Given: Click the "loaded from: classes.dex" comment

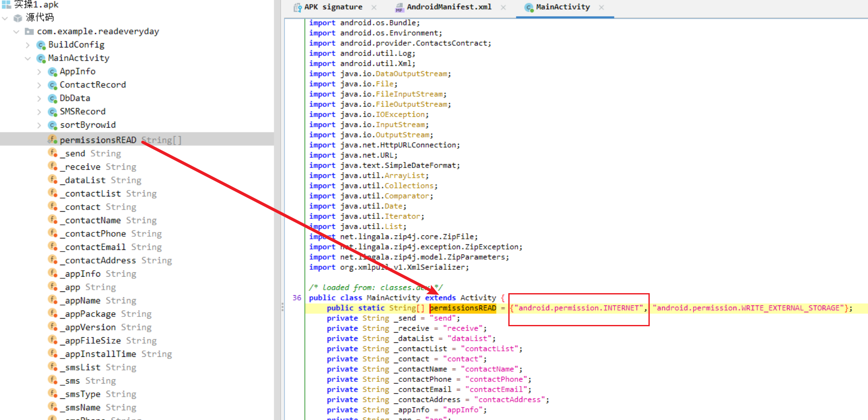Looking at the screenshot, I should [x=376, y=288].
